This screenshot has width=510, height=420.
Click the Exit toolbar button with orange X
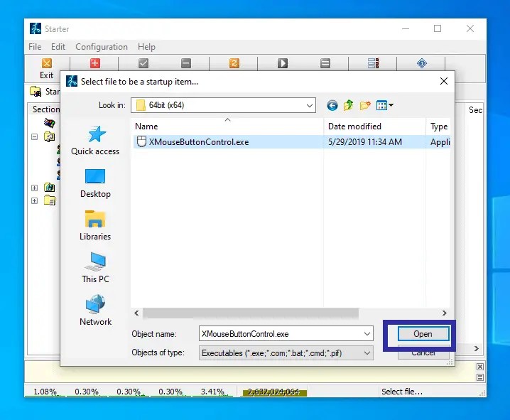point(46,68)
